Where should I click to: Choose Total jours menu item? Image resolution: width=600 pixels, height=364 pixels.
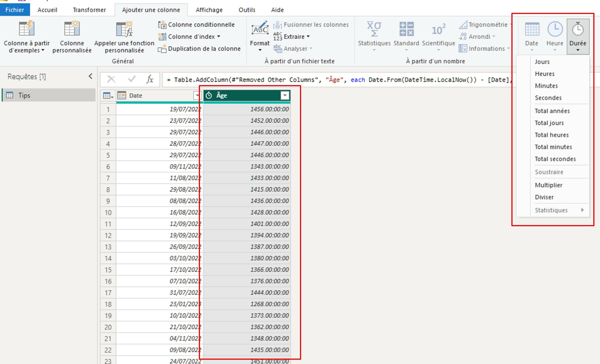coord(553,123)
